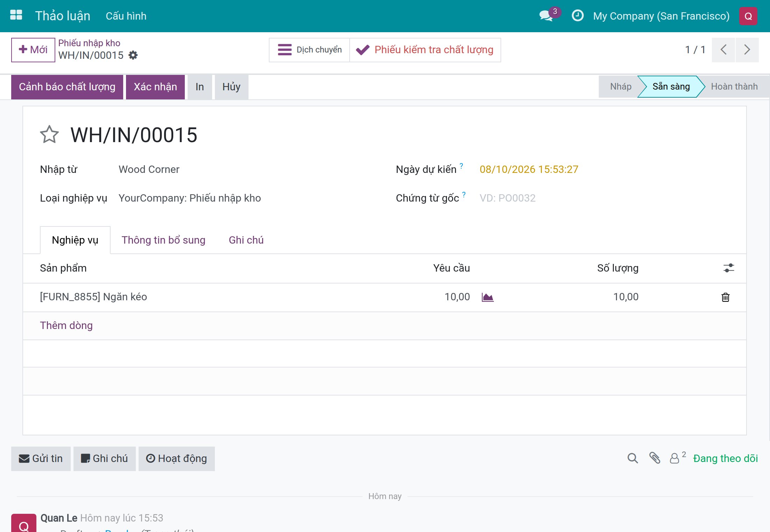
Task: Open the gear actions menu beside WH/IN/00015
Action: pos(133,55)
